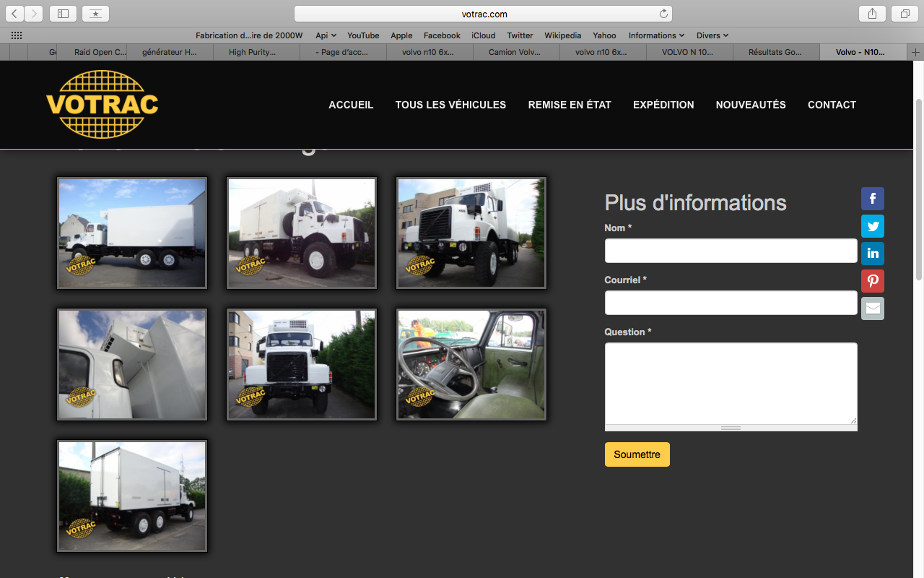This screenshot has height=578, width=924.
Task: Open the Informations bookmarks dropdown
Action: (656, 35)
